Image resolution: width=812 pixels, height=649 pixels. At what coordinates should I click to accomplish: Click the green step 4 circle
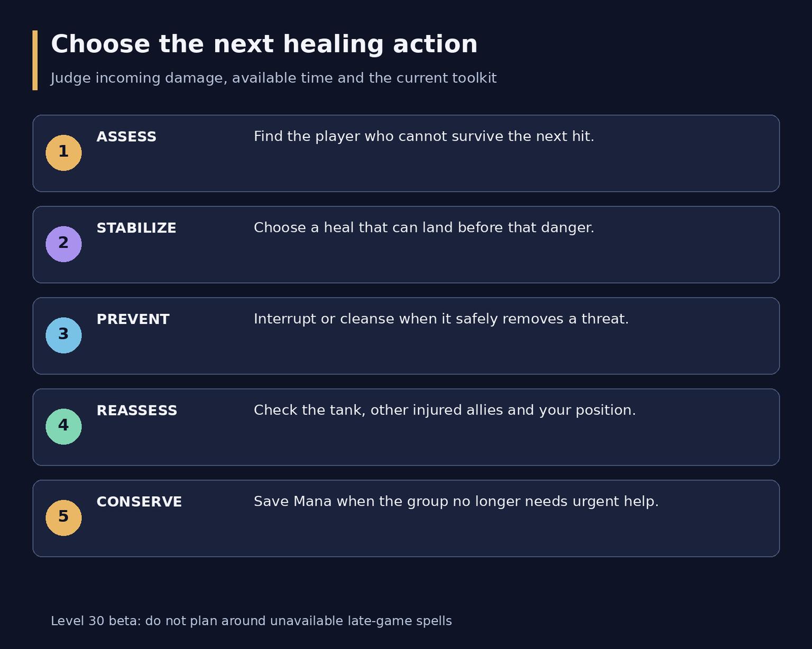[63, 427]
